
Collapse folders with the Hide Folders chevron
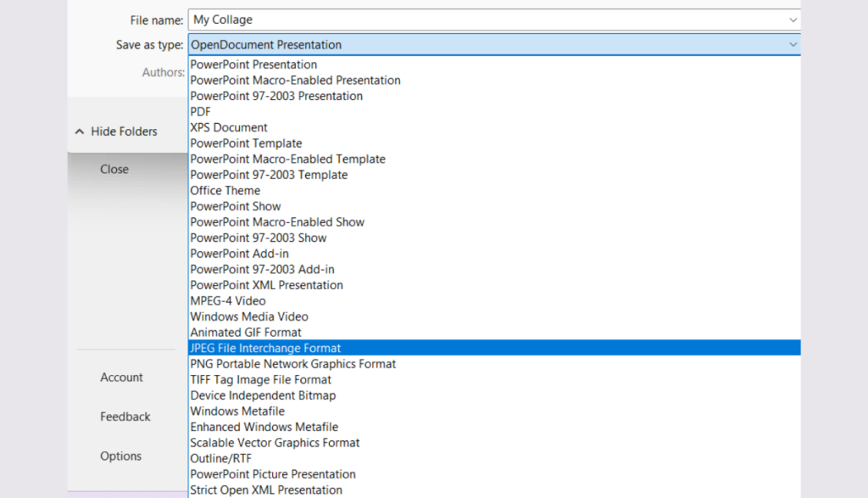[79, 131]
